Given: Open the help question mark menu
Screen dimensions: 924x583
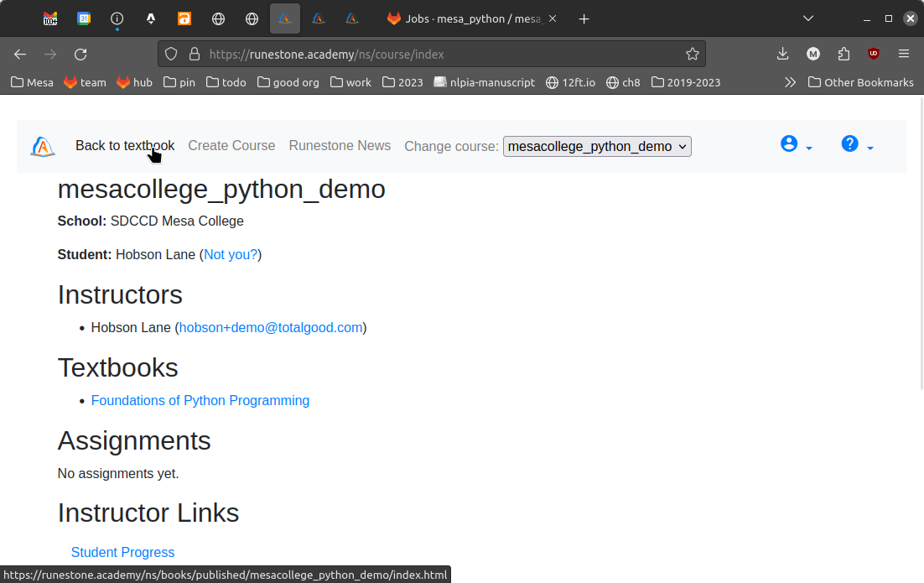Looking at the screenshot, I should 856,145.
